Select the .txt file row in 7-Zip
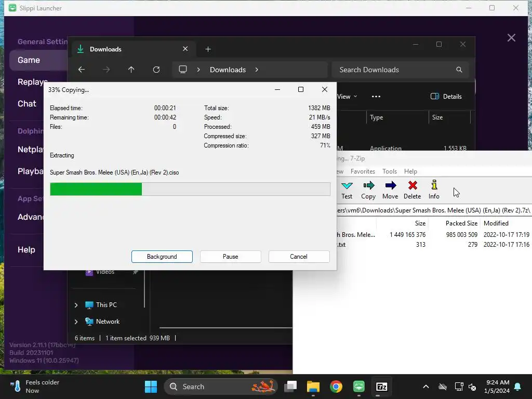 (x=434, y=245)
